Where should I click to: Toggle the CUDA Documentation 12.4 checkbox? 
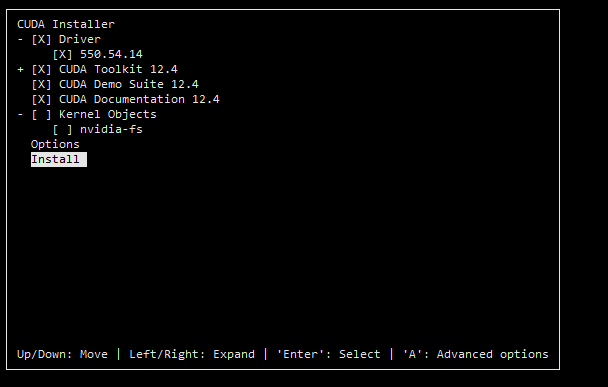[x=41, y=99]
